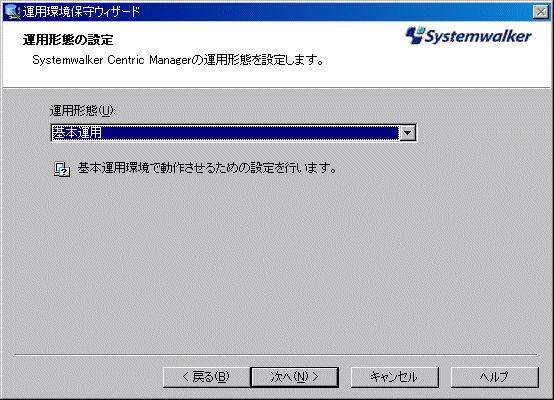Click the Systemwalker Centric Manager description line
554x400 pixels.
click(x=178, y=60)
